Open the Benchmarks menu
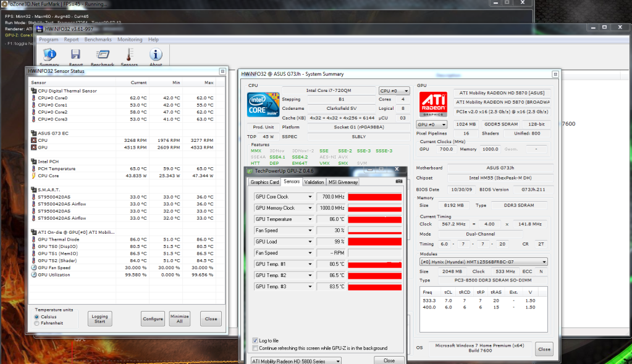The image size is (632, 364). pos(98,39)
